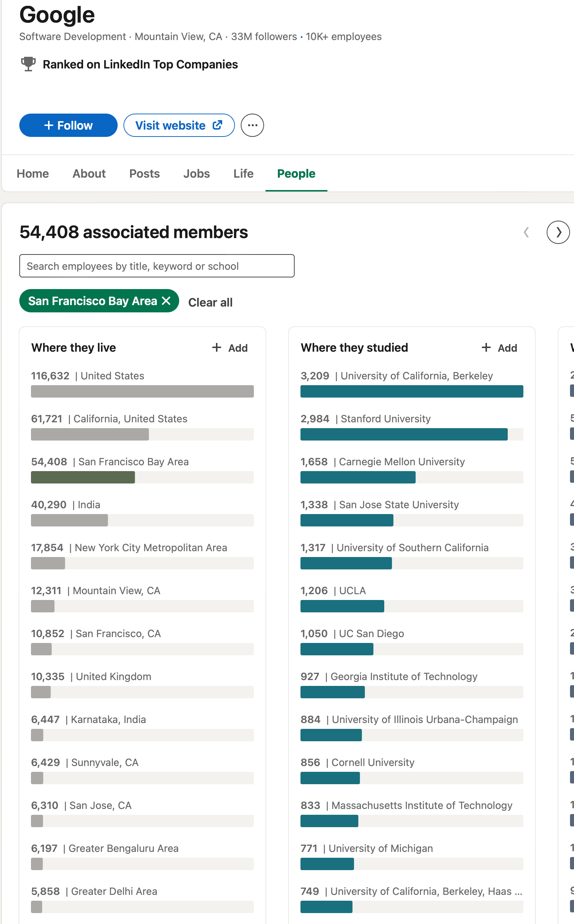This screenshot has width=574, height=924.
Task: Switch to the Jobs tab
Action: (x=196, y=173)
